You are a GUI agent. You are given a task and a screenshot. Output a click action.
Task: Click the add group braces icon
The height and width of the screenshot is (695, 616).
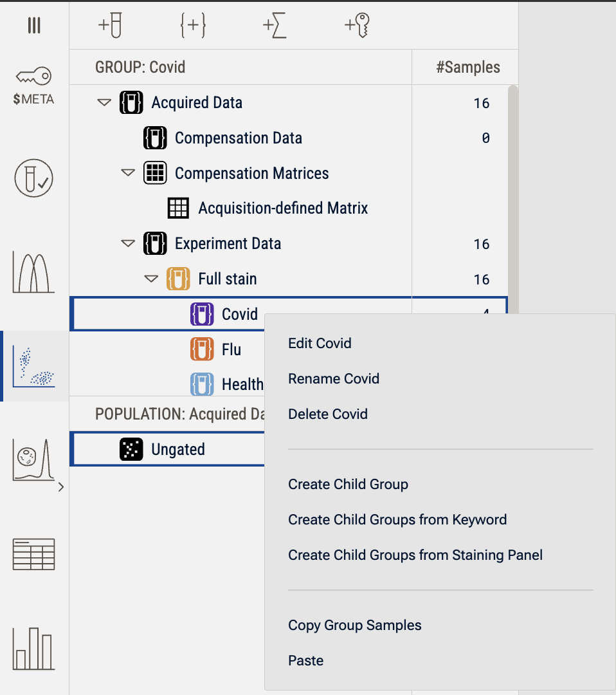click(192, 26)
